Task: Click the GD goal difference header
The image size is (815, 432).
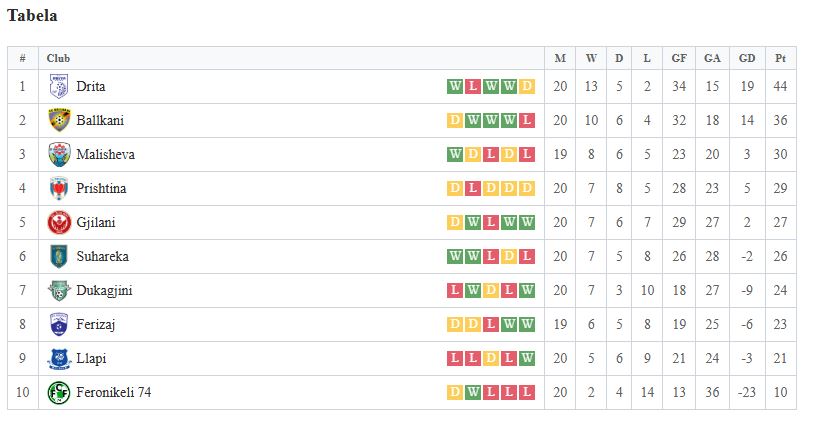Action: (x=747, y=59)
